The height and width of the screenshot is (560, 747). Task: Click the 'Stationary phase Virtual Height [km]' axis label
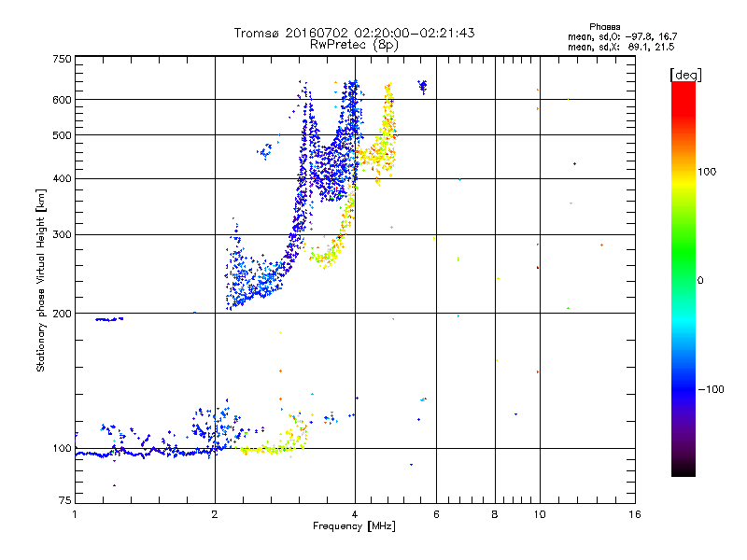pos(41,281)
